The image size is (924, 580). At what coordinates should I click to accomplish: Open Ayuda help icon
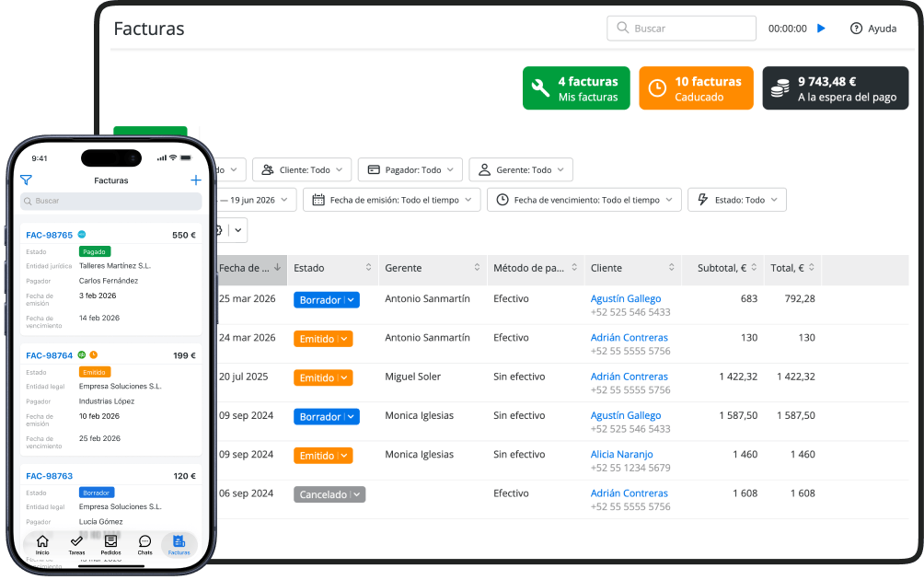(x=856, y=29)
